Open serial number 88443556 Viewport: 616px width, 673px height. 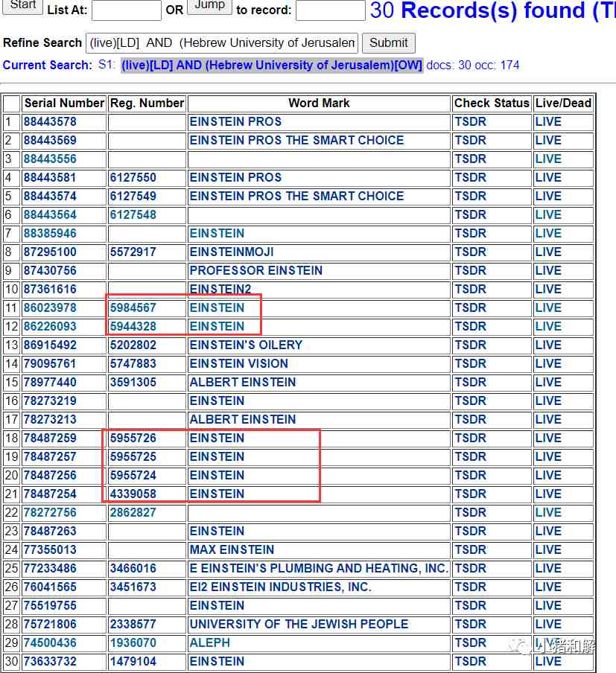pyautogui.click(x=50, y=159)
